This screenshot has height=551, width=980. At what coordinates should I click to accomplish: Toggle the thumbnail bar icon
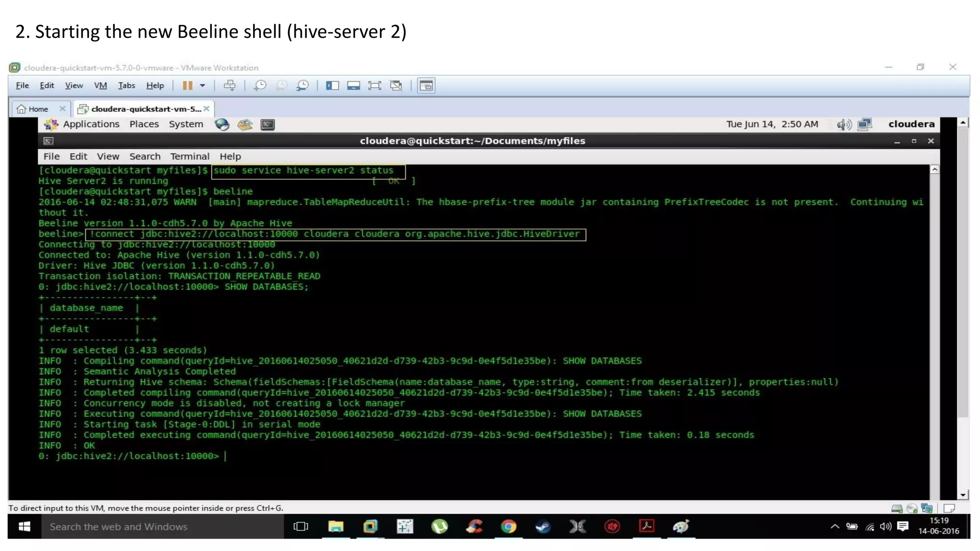[354, 86]
